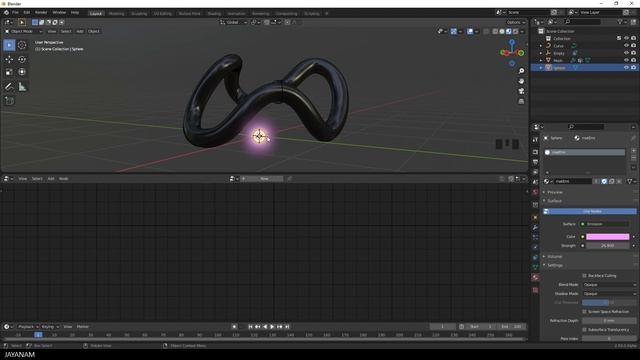Click the Use Nodes button
The image size is (640, 360).
[x=590, y=211]
